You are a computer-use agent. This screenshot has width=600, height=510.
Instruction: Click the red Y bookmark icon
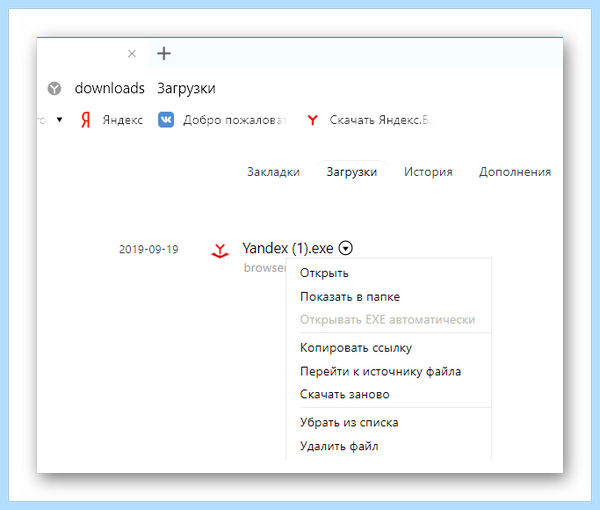pos(313,120)
